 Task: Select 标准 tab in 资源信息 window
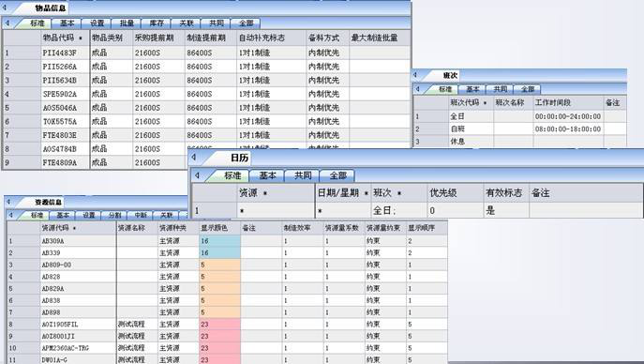click(37, 215)
